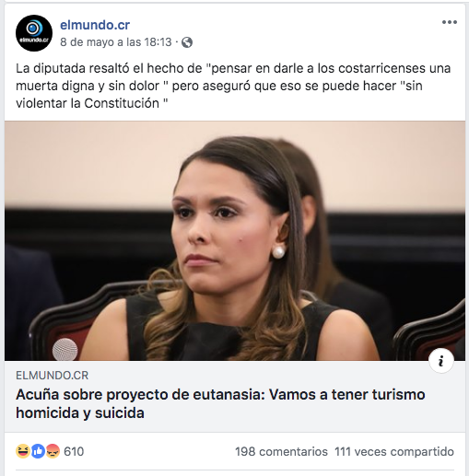Click the laughing face reaction emoji
The width and height of the screenshot is (469, 476).
point(23,451)
